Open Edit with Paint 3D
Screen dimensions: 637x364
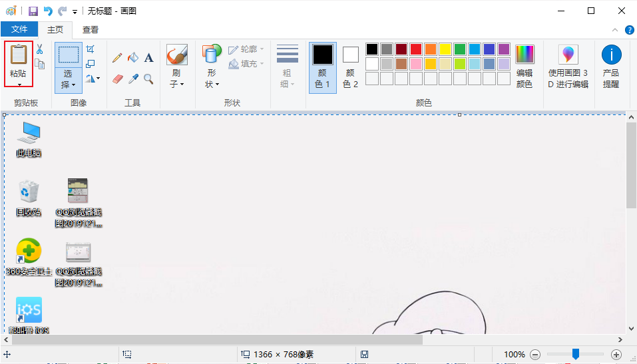pos(568,67)
